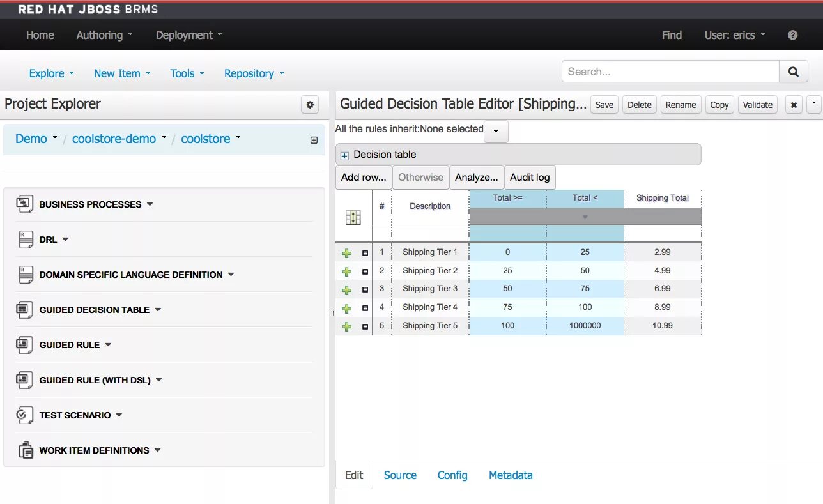Image resolution: width=823 pixels, height=504 pixels.
Task: Click the Shipping Total column header
Action: pyautogui.click(x=663, y=198)
